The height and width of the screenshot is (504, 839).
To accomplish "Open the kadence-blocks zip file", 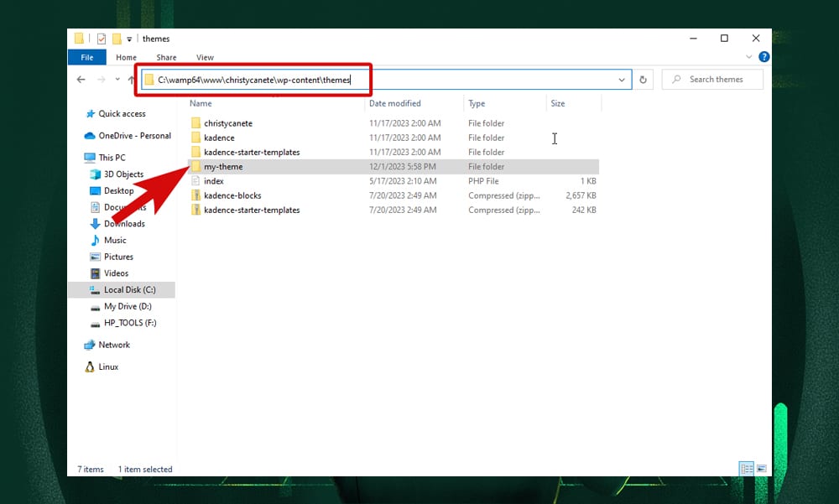I will click(x=232, y=195).
